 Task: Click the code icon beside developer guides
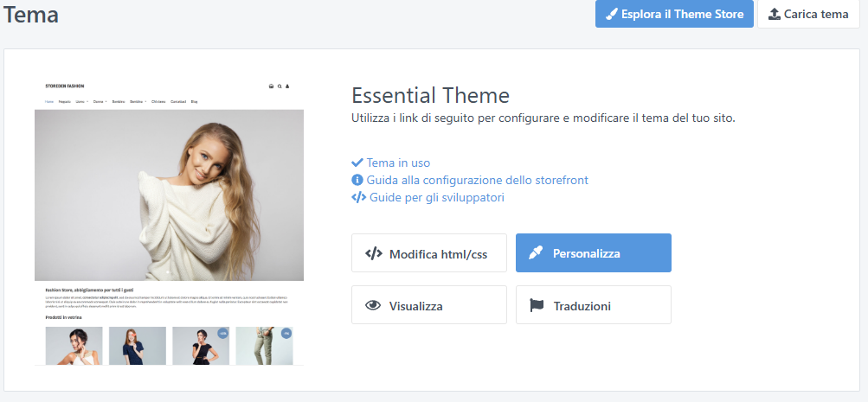(358, 197)
